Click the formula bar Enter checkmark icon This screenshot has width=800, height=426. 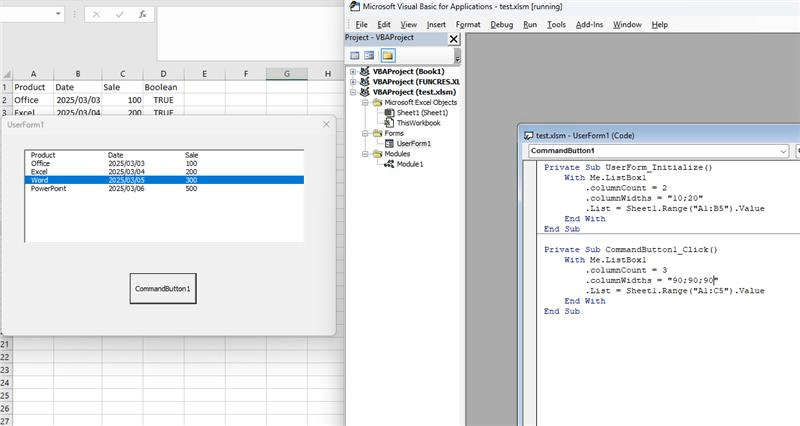[118, 15]
